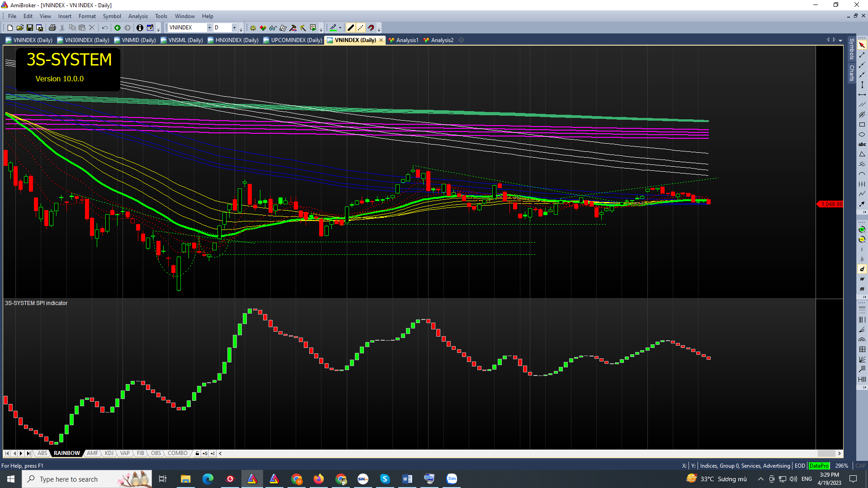Open Microsoft Word from the taskbar
Screen dimensions: 868x488
coord(407,479)
